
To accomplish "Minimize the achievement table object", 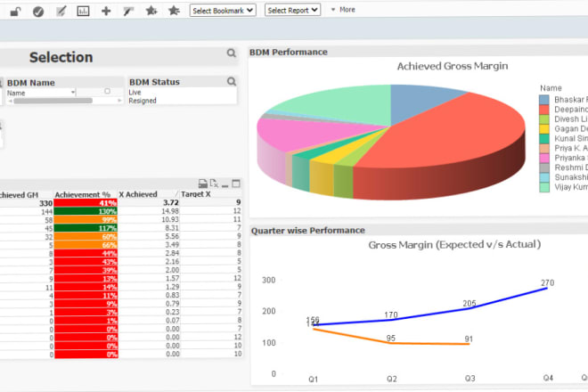I will coord(225,185).
